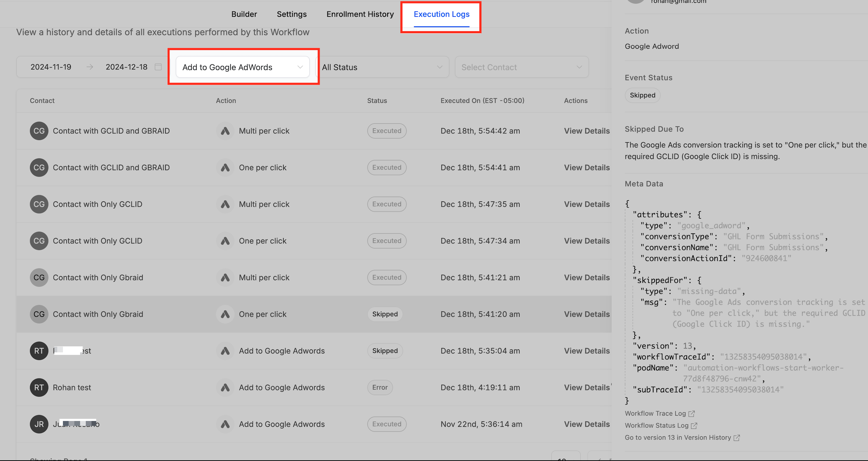Click RT avatar for Rohan test contact

coord(39,387)
